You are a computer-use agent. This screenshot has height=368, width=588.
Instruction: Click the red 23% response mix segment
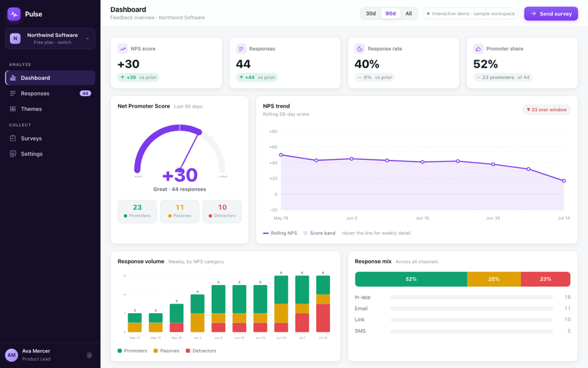tap(546, 279)
